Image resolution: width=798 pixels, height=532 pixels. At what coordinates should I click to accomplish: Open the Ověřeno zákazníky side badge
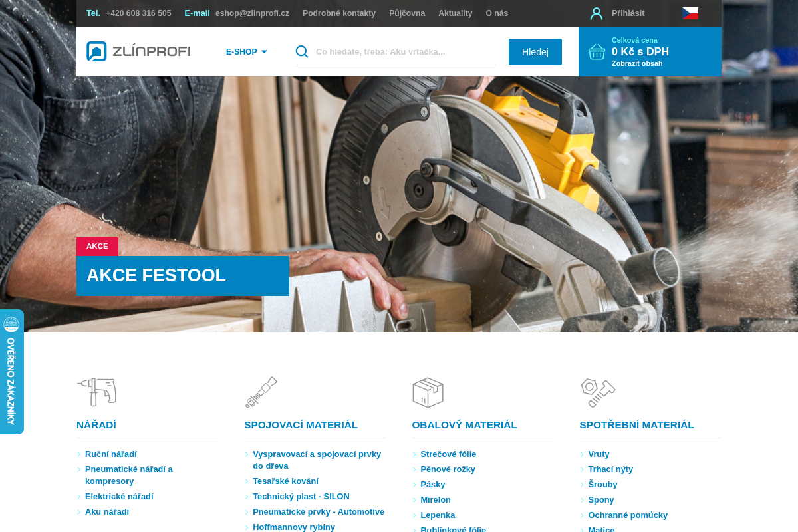tap(11, 372)
